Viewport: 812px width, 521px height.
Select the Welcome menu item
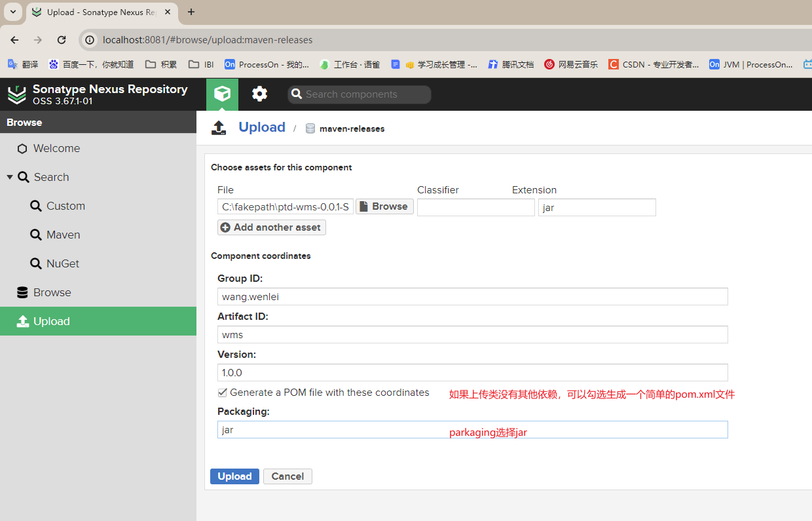(x=56, y=148)
